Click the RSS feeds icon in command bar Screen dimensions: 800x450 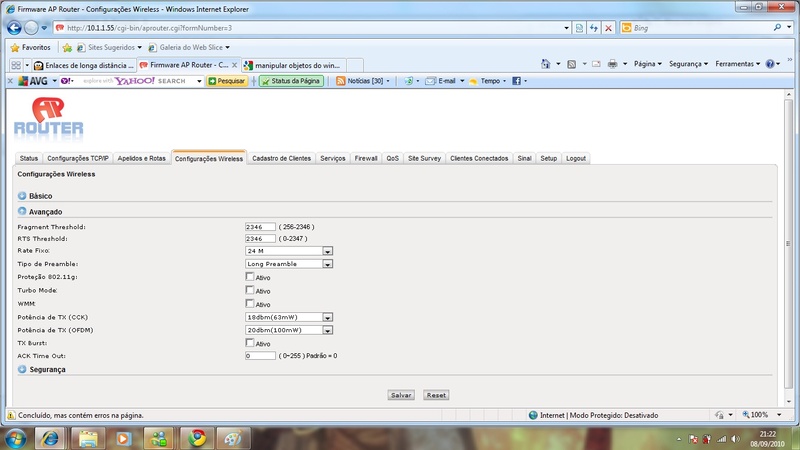point(571,64)
